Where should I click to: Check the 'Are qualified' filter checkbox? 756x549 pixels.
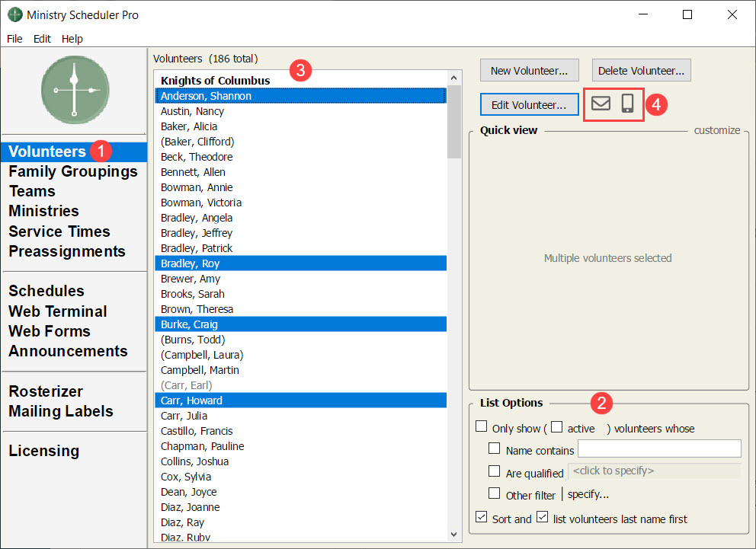pos(495,471)
